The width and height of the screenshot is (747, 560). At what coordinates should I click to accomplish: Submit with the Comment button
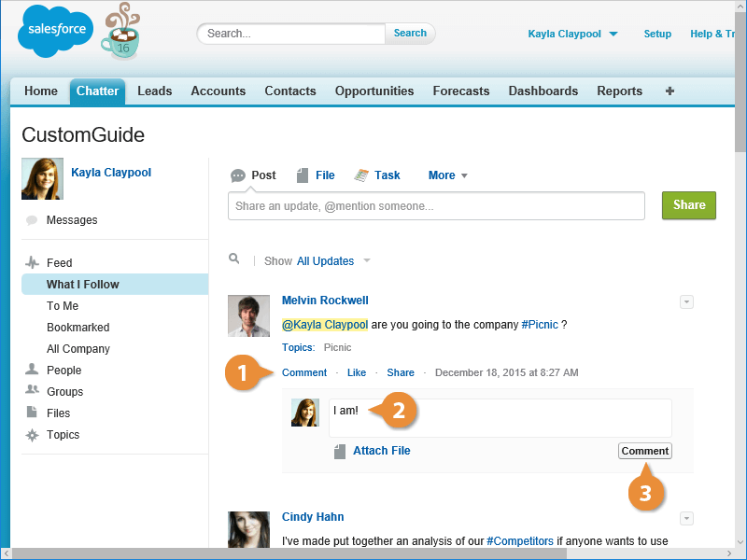pos(644,451)
